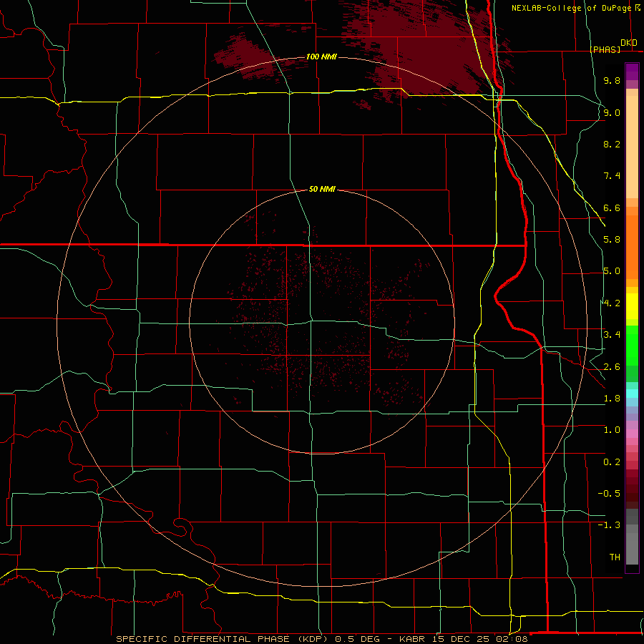Click the 8.2 legend value
The width and height of the screenshot is (644, 644).
point(612,144)
